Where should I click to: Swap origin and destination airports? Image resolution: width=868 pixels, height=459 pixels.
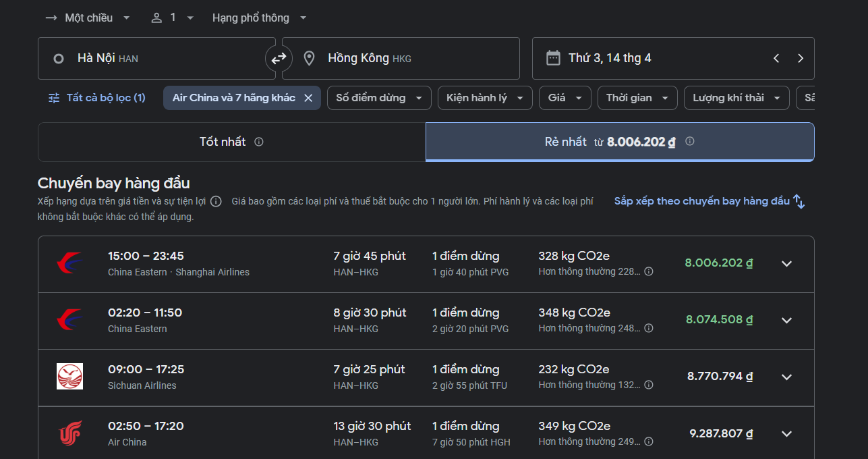(279, 59)
